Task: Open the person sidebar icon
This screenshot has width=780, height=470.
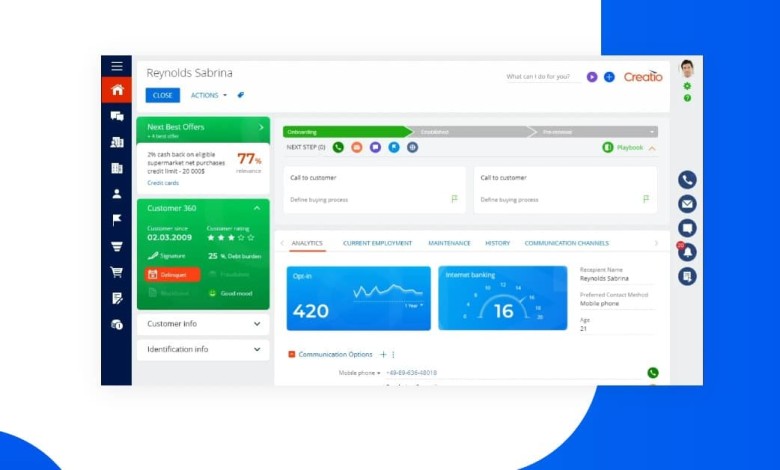Action: [117, 194]
